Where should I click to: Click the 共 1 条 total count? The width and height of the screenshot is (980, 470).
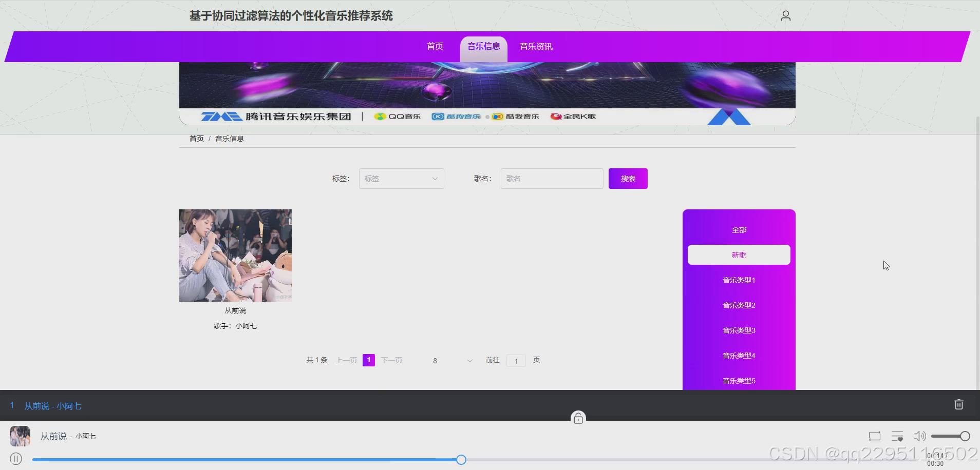tap(316, 360)
